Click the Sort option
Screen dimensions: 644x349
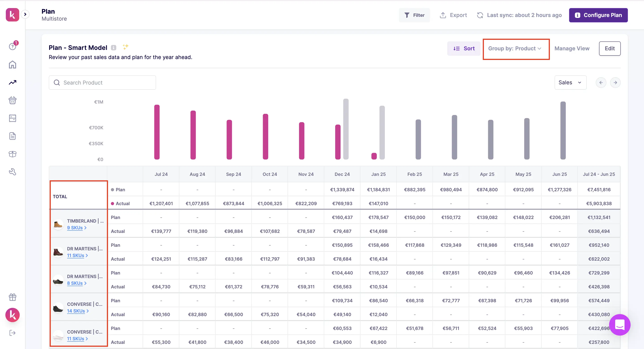pyautogui.click(x=464, y=49)
